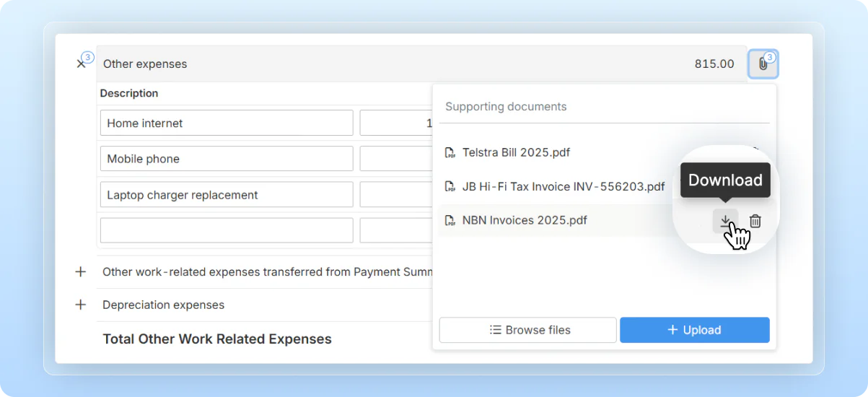The height and width of the screenshot is (397, 868).
Task: Collapse the Other expenses row with X
Action: pyautogui.click(x=81, y=64)
